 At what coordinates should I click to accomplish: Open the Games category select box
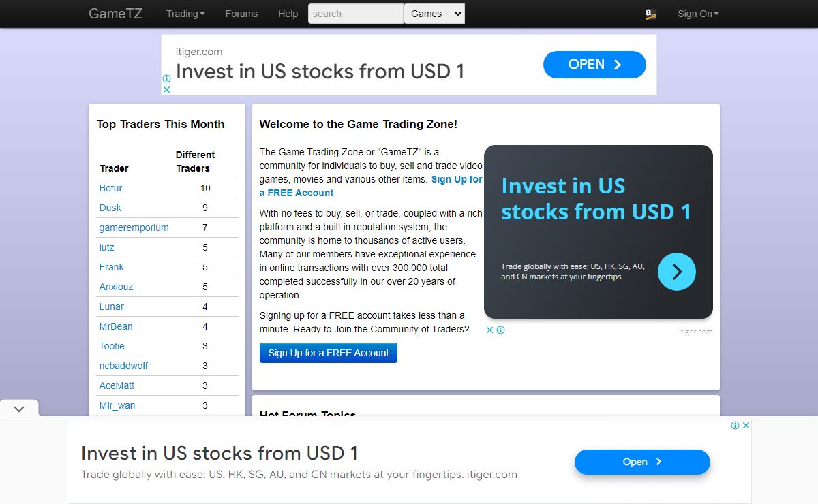pyautogui.click(x=434, y=14)
